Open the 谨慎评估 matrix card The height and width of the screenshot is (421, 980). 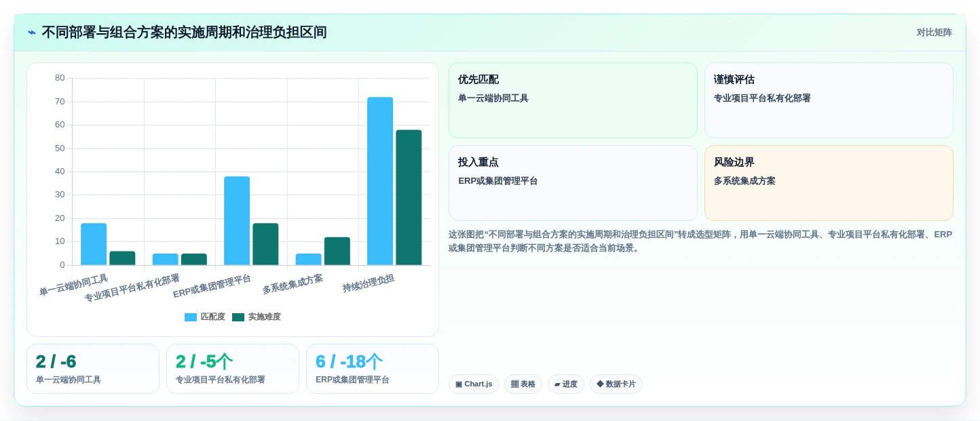point(829,100)
